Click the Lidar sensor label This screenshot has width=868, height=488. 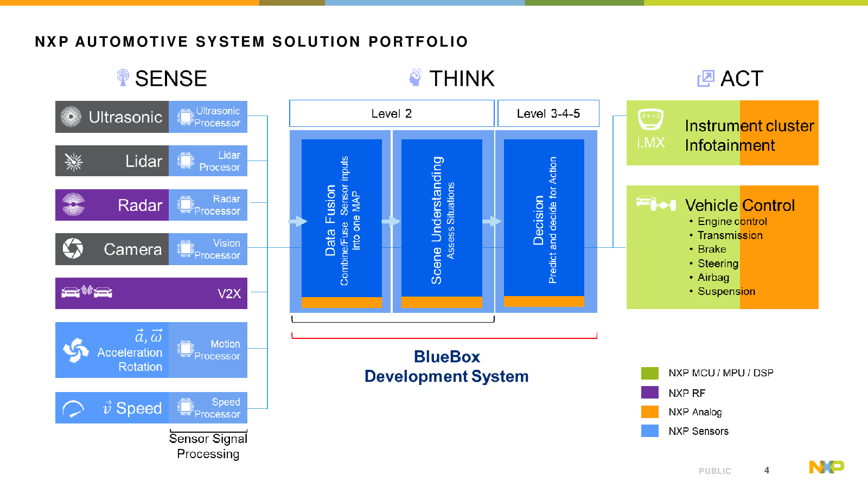pos(144,161)
